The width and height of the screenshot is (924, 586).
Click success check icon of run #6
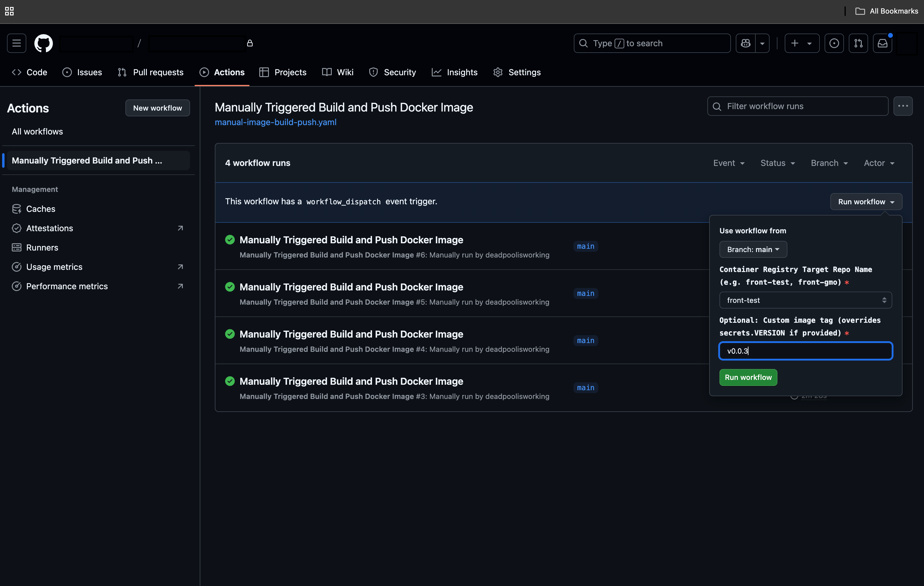[230, 239]
